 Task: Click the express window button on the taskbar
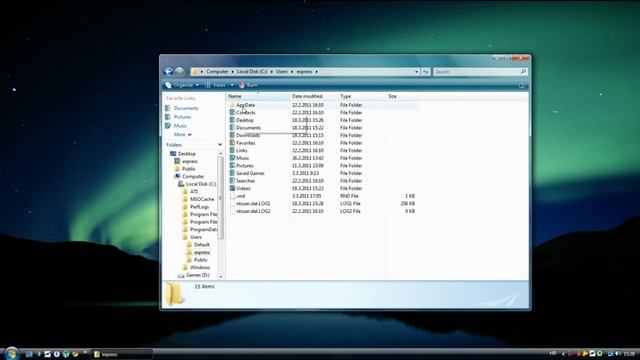(x=121, y=354)
